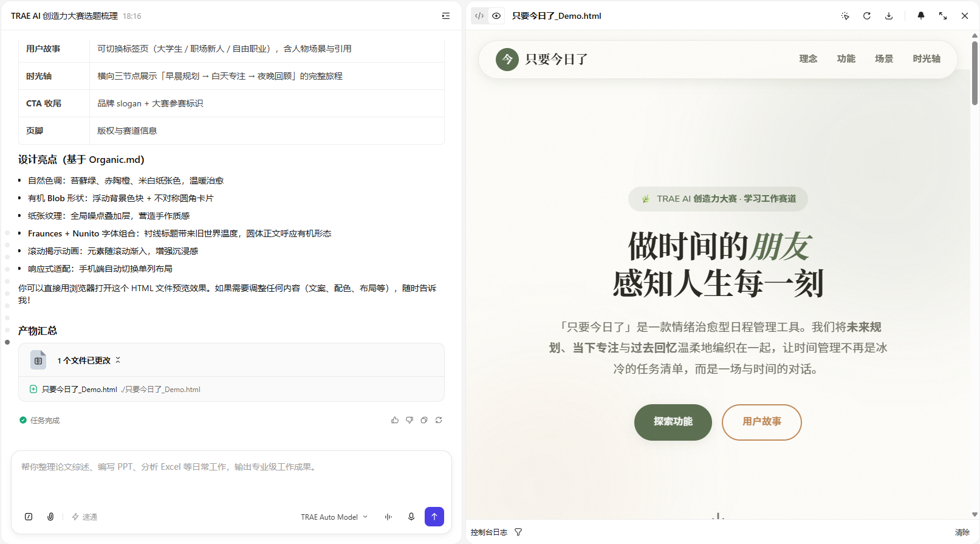
Task: Collapse the 1个文件已更改 section
Action: point(118,360)
